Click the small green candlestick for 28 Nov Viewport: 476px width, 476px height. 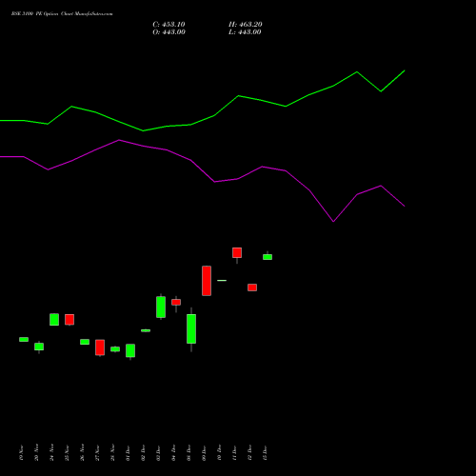click(115, 349)
